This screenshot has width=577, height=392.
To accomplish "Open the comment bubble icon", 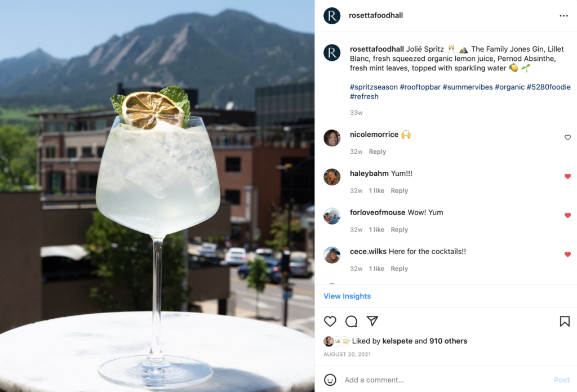I will 352,322.
